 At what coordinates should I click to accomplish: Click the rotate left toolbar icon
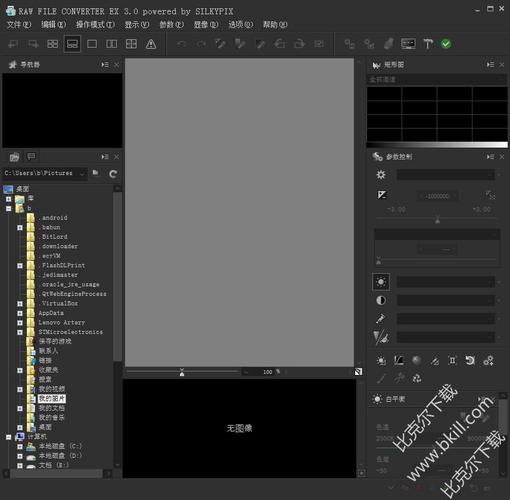pos(280,44)
